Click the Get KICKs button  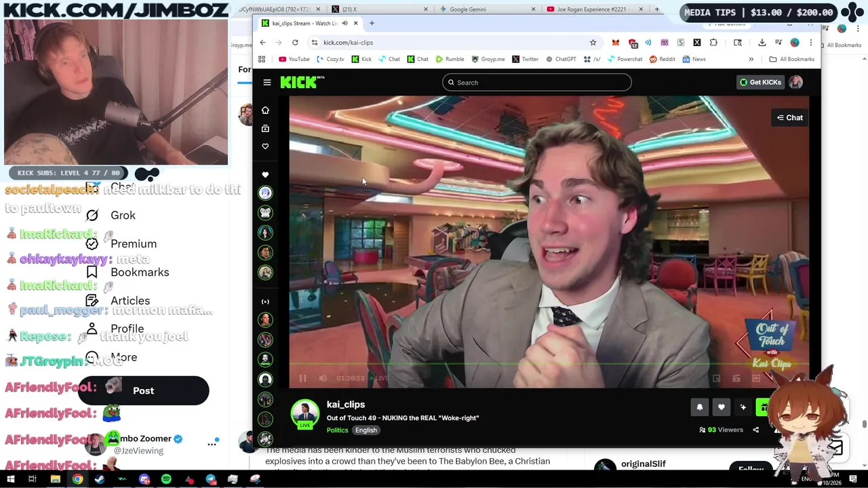pyautogui.click(x=760, y=82)
